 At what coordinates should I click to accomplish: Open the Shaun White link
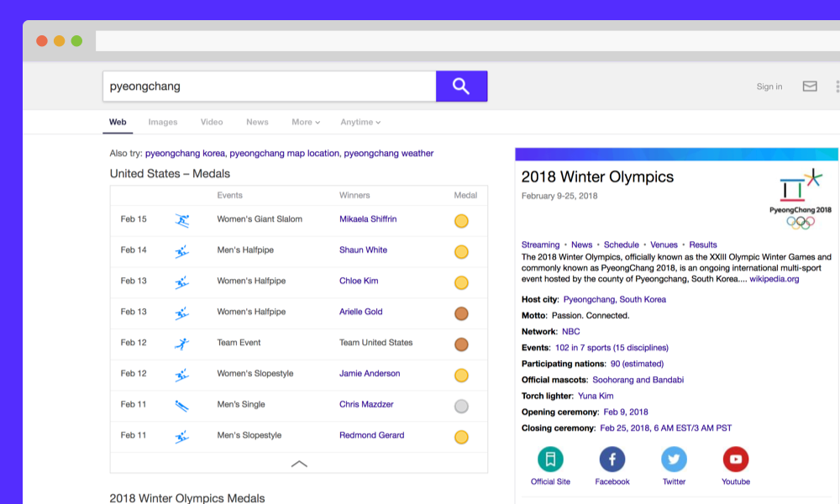tap(363, 250)
